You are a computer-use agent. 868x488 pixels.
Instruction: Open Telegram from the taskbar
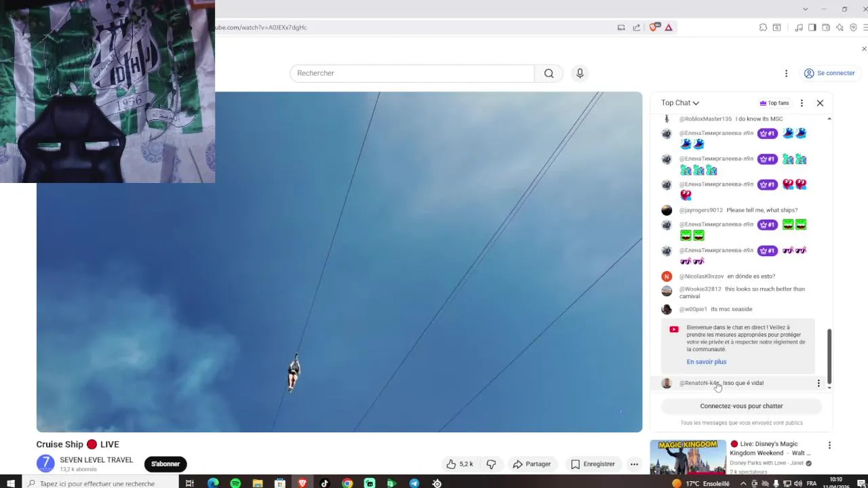tap(414, 483)
